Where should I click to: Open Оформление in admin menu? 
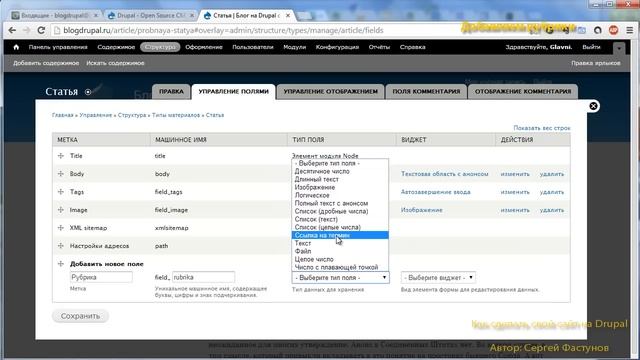204,47
